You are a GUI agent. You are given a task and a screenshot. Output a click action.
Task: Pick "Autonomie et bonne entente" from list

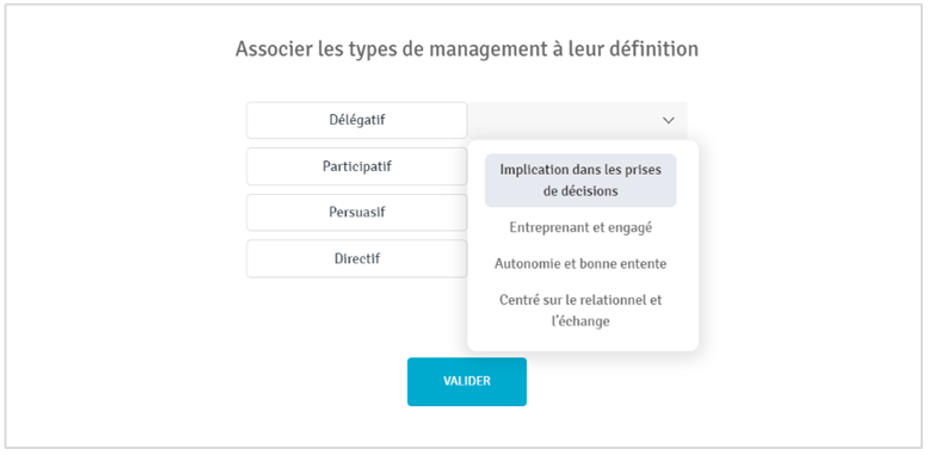click(x=580, y=264)
